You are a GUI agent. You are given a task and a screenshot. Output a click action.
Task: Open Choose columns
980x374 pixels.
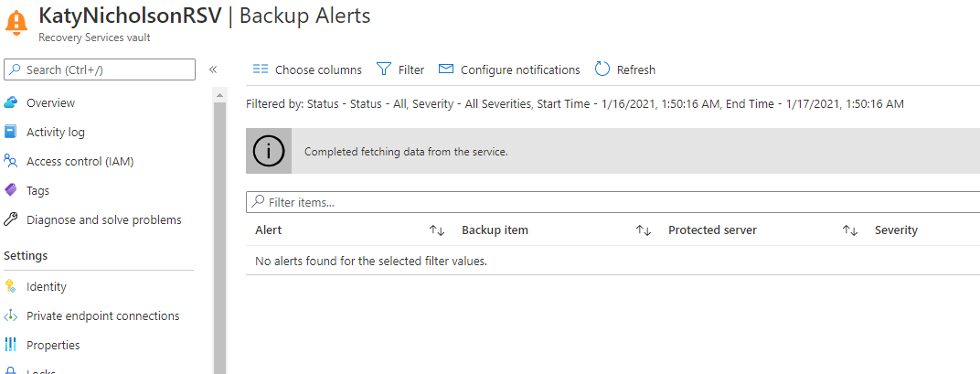[307, 69]
